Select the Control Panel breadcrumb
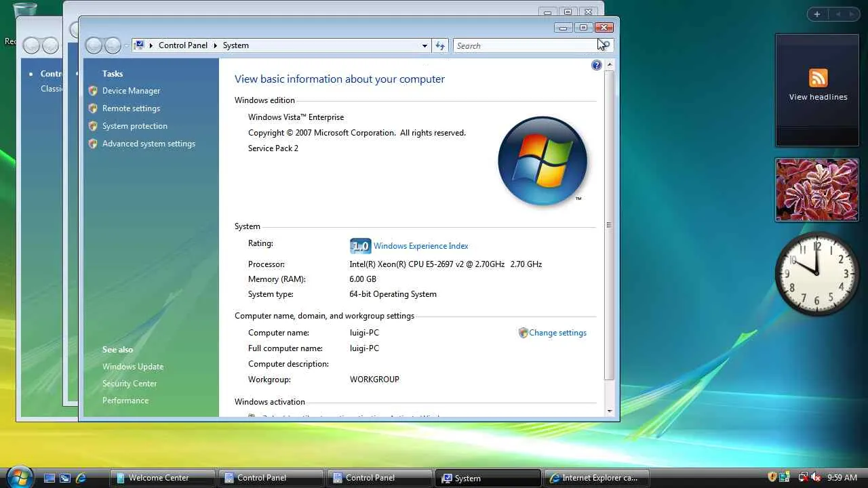Screen dimensions: 868x488 pyautogui.click(x=183, y=45)
